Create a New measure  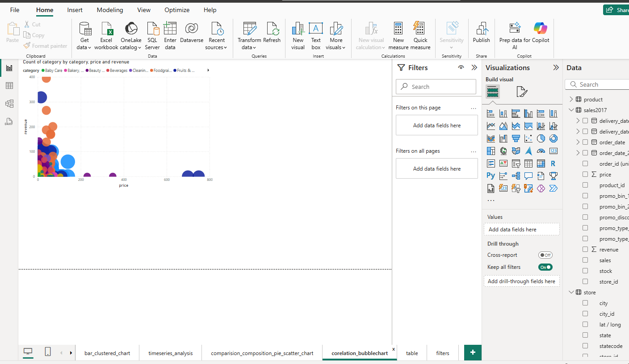[398, 36]
